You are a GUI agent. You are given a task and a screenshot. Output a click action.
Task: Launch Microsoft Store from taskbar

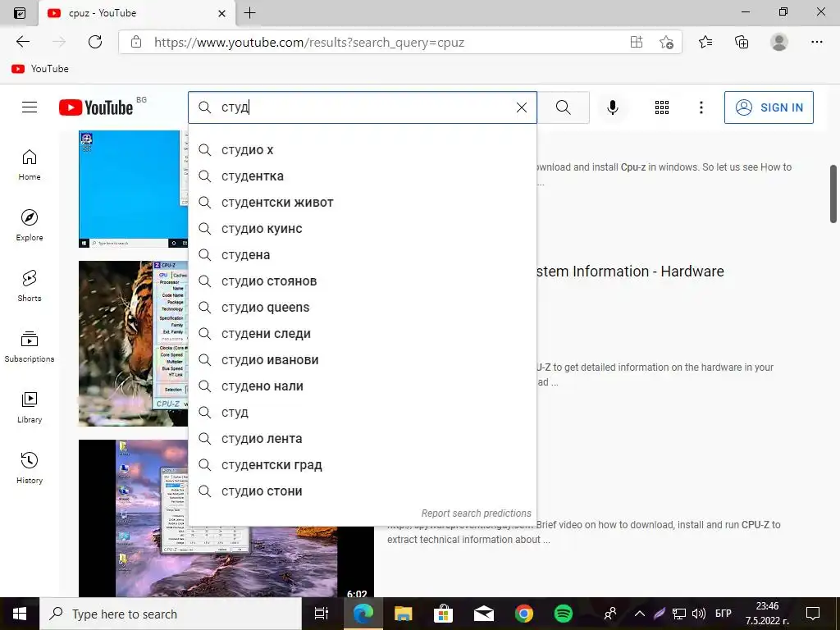point(443,614)
